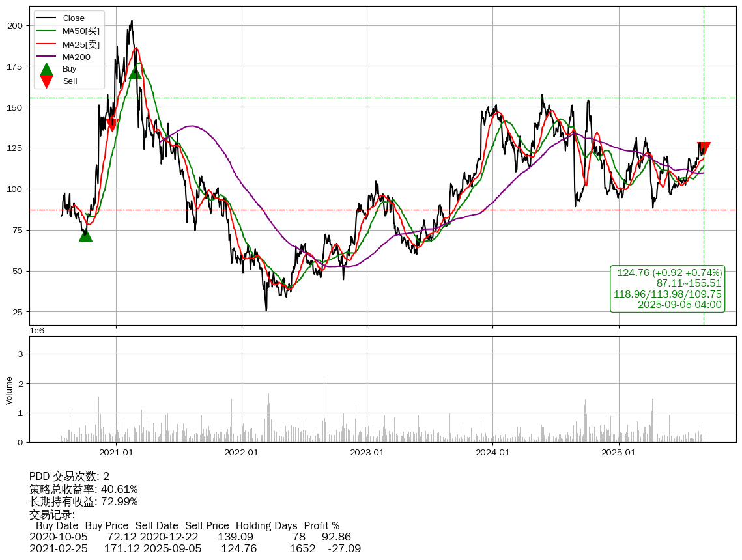Click the 2021-01 x-axis date label

[116, 452]
